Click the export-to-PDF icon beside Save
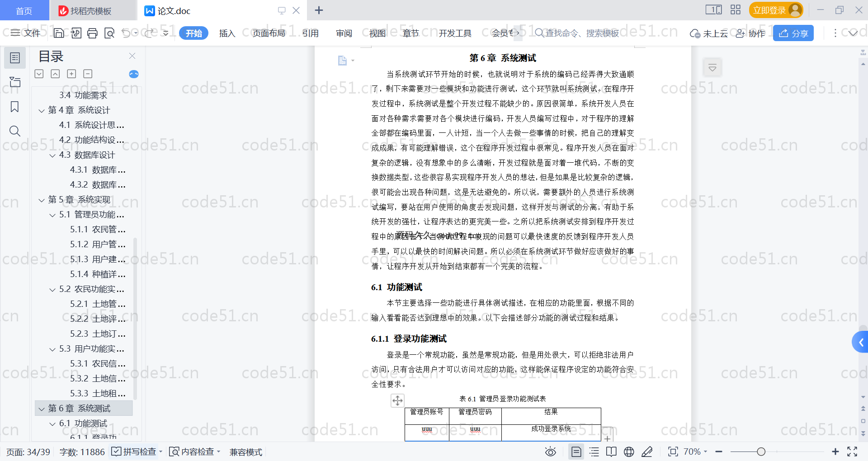This screenshot has width=868, height=461. (x=76, y=33)
